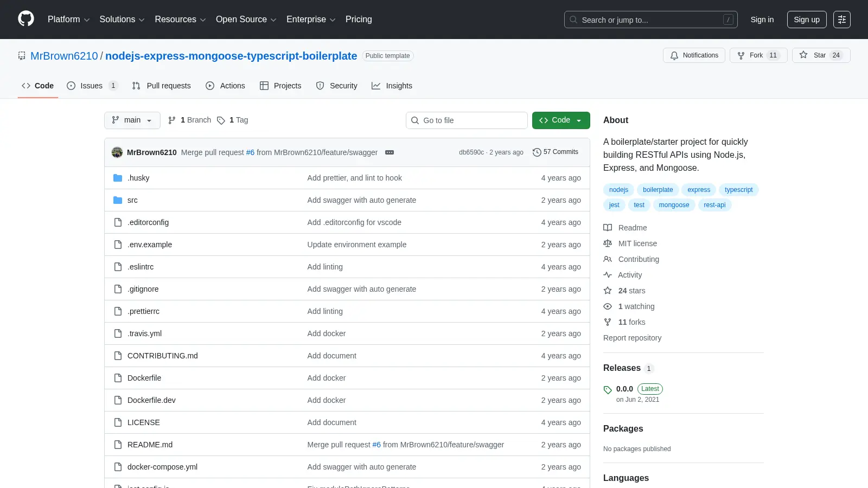Image resolution: width=868 pixels, height=488 pixels.
Task: Click commit hash db6590c
Action: (471, 152)
